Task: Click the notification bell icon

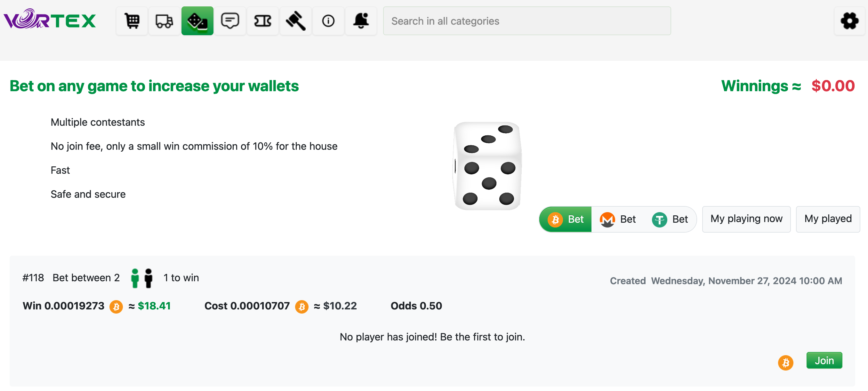Action: [361, 21]
